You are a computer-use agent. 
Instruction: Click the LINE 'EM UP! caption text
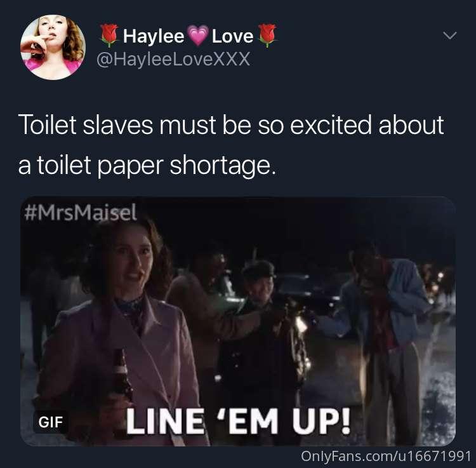[238, 421]
